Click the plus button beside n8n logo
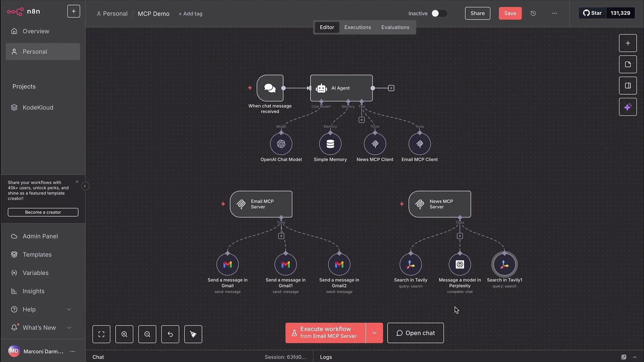Image resolution: width=644 pixels, height=362 pixels. pos(73,11)
